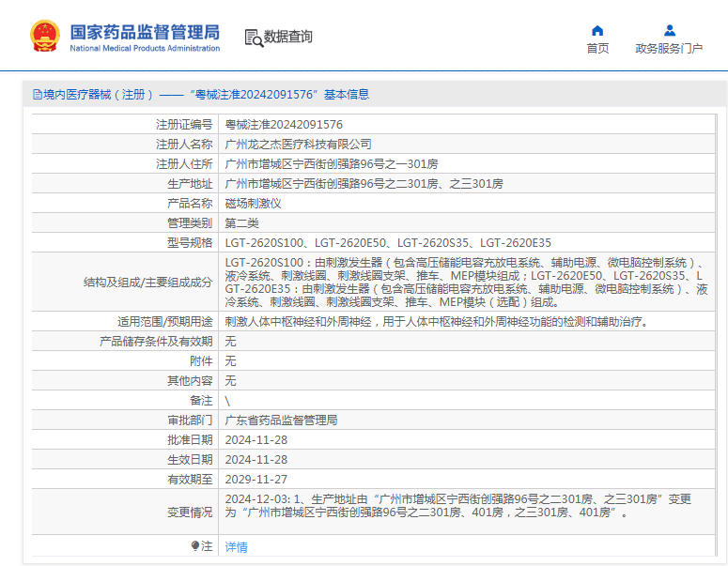This screenshot has width=728, height=566.
Task: Click the 审批部门 label
Action: click(x=190, y=421)
